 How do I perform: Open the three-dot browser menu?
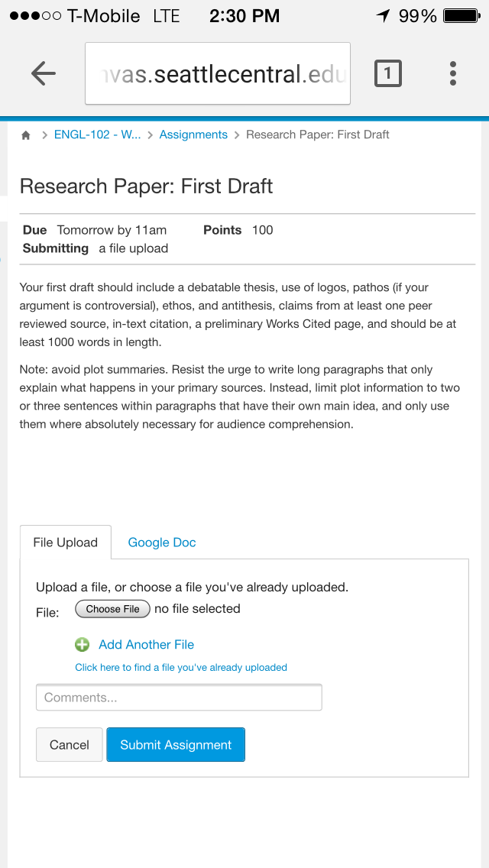point(453,73)
